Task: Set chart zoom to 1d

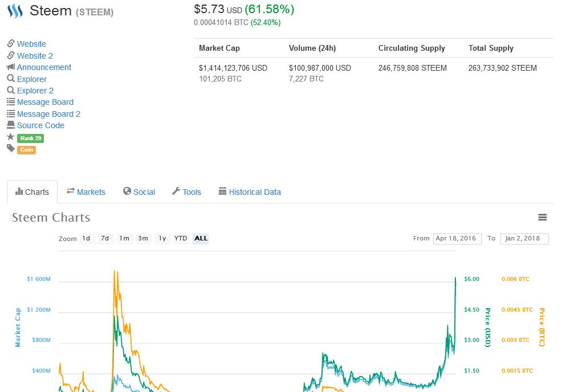Action: (86, 238)
